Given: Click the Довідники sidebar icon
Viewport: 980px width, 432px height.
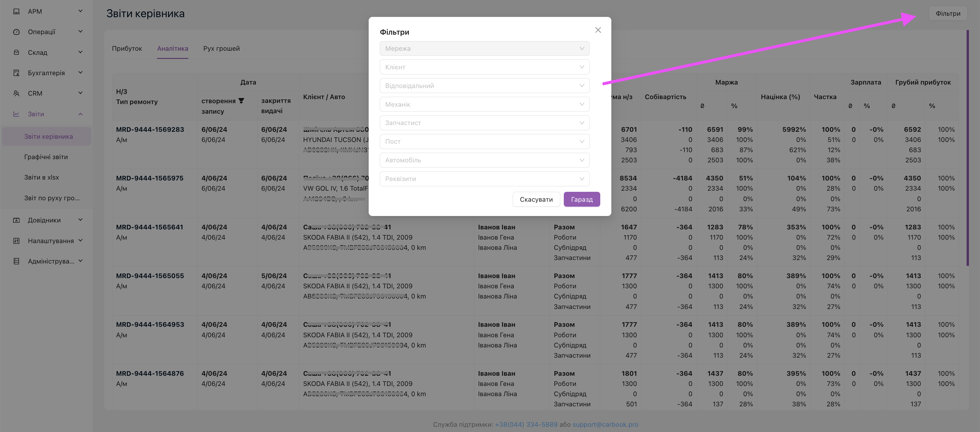Looking at the screenshot, I should [16, 220].
